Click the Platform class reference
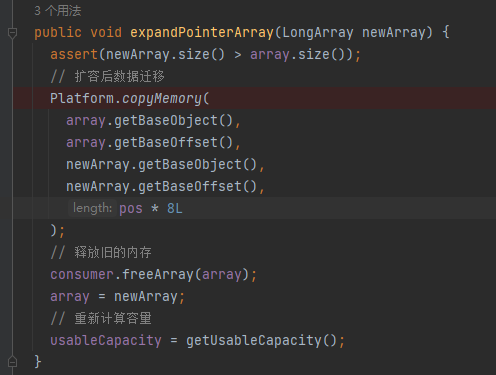 [x=82, y=98]
